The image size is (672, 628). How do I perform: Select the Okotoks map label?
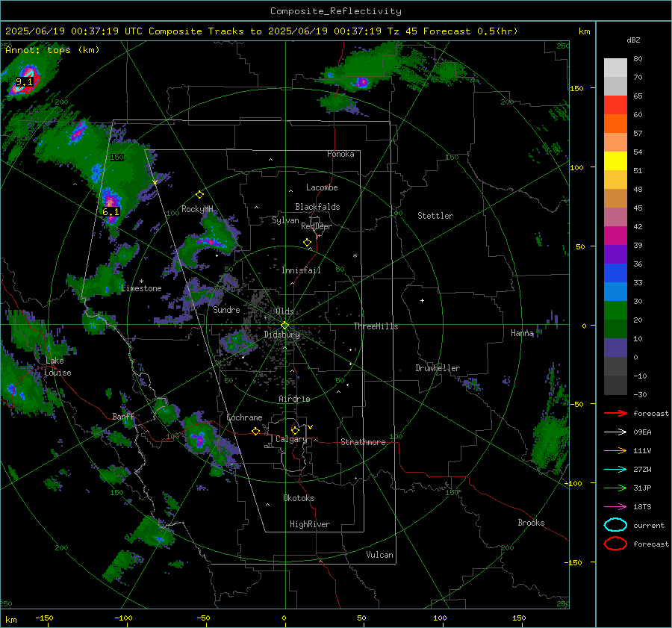pyautogui.click(x=299, y=497)
